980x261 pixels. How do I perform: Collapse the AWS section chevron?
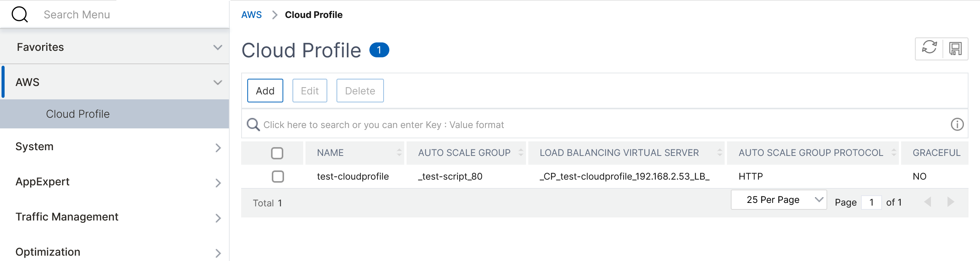click(x=218, y=83)
